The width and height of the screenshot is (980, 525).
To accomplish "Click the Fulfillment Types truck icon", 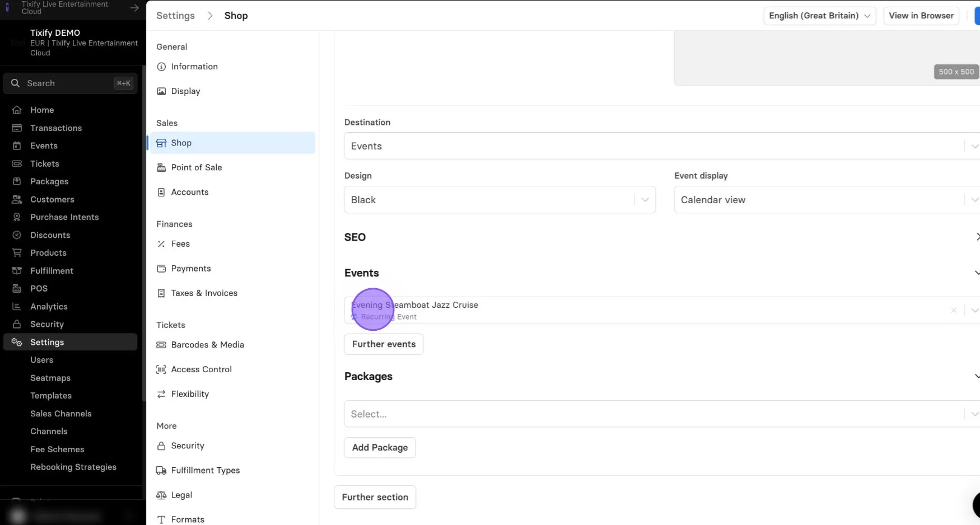I will [161, 470].
